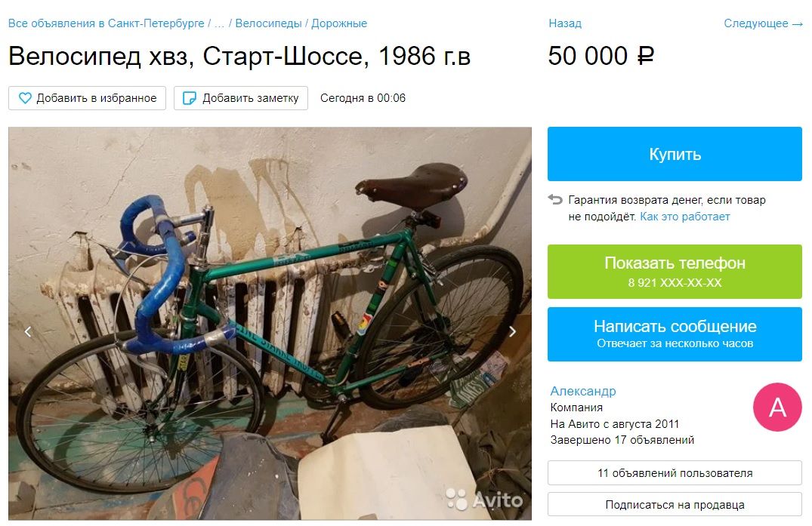The image size is (812, 526).
Task: Open the Добавить заметку note button
Action: (241, 98)
